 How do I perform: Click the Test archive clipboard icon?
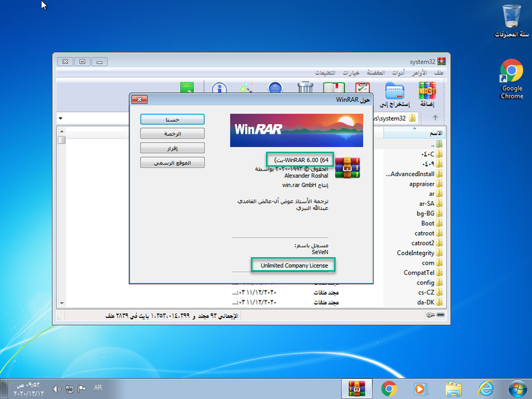point(362,87)
